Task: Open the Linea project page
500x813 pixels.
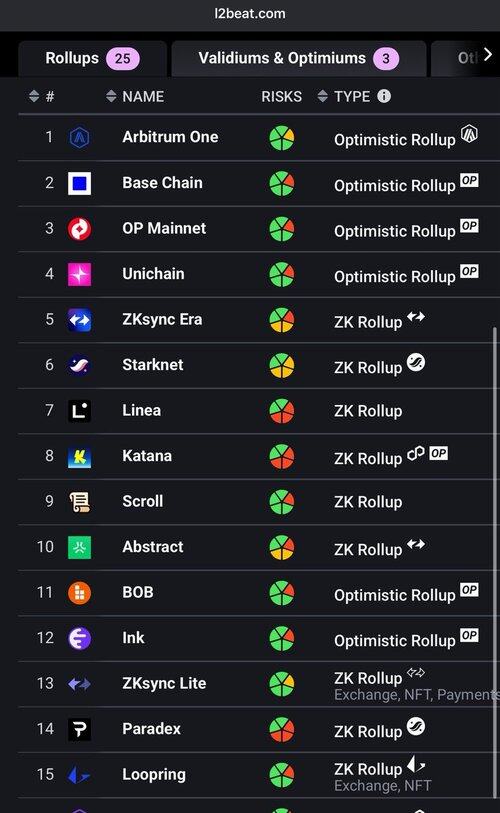Action: tap(141, 411)
